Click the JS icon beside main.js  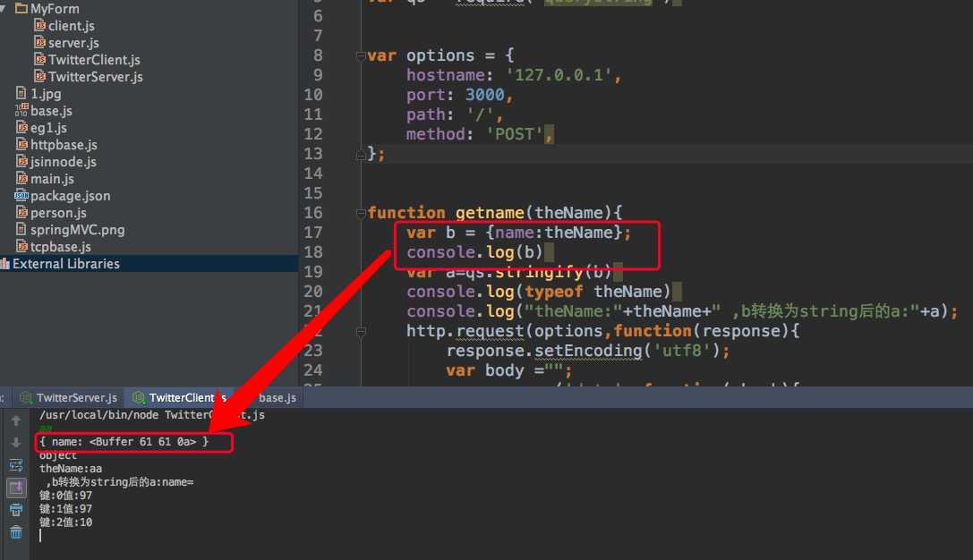point(22,178)
